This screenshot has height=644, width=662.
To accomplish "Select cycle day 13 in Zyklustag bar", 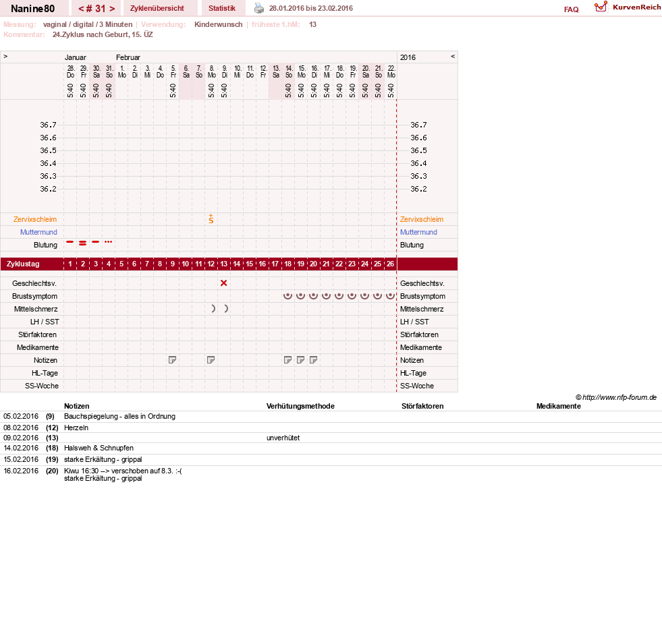I will point(224,264).
